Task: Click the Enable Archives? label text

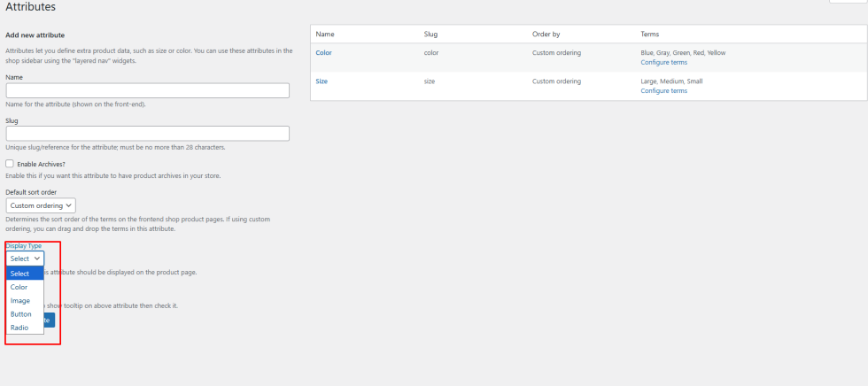Action: point(42,164)
